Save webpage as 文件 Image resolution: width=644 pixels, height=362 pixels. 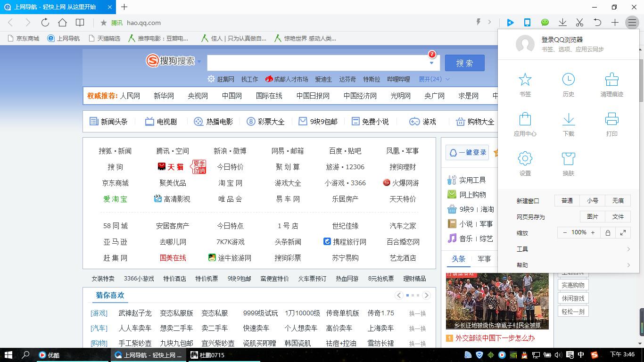(x=618, y=217)
